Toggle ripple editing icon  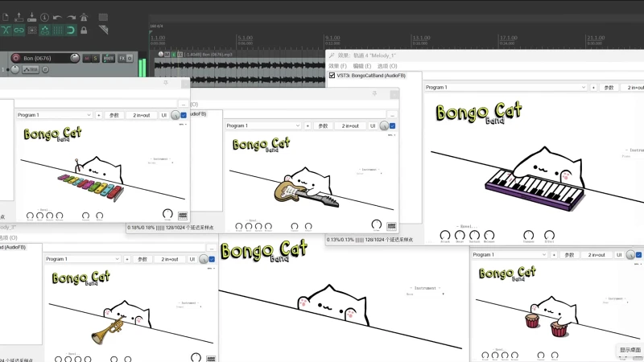(x=32, y=30)
